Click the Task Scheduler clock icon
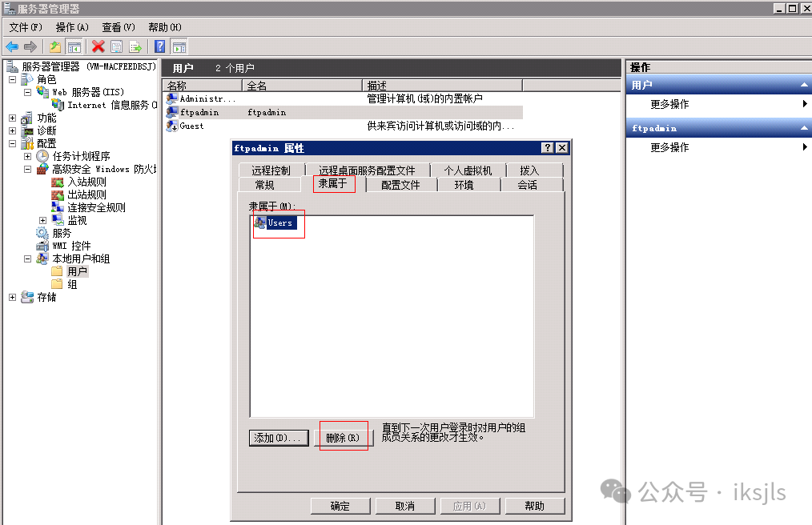812x525 pixels. [42, 156]
